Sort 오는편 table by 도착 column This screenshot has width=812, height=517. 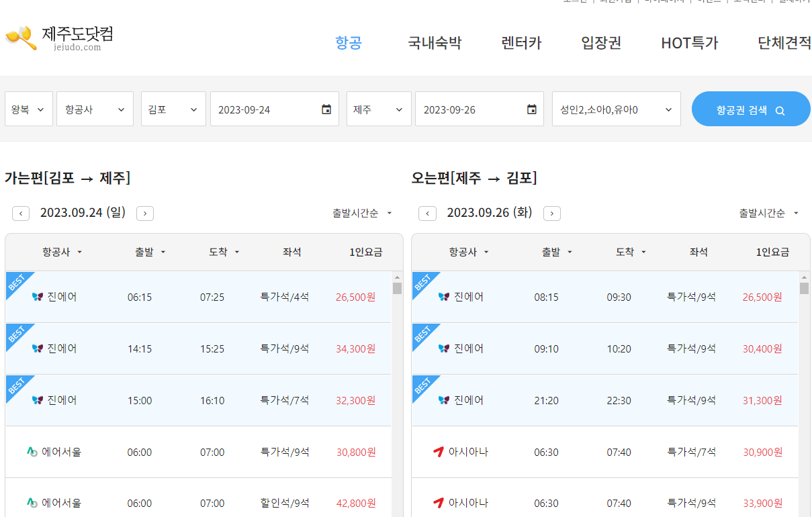pos(631,252)
